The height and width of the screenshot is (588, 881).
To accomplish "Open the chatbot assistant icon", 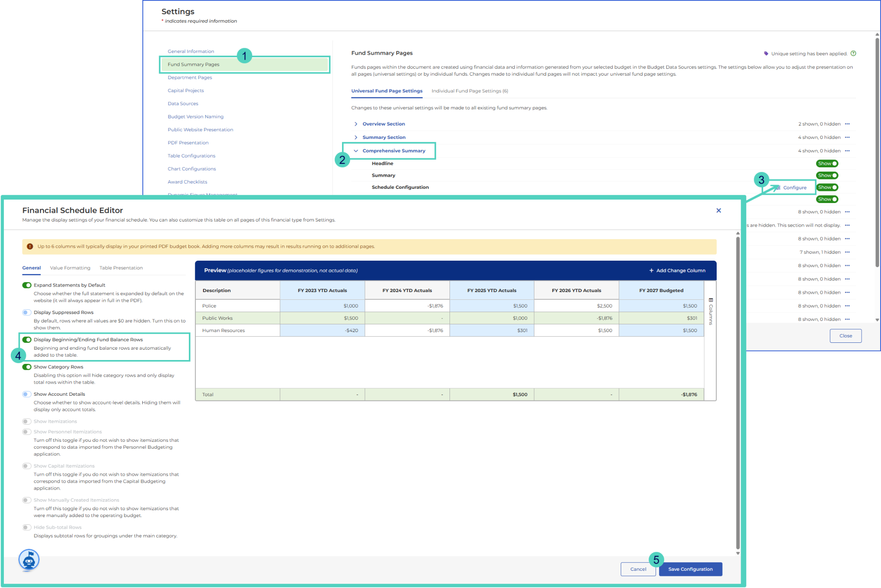I will (x=29, y=560).
